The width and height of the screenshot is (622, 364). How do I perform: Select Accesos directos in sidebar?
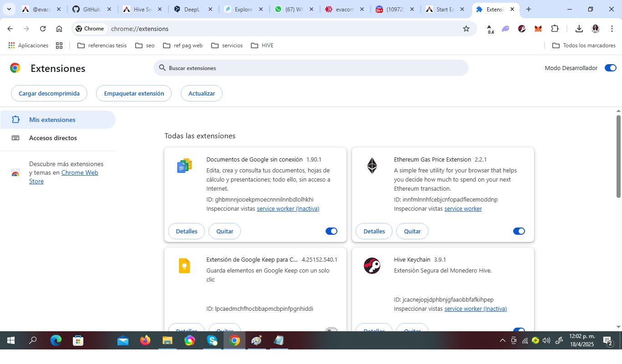(53, 138)
